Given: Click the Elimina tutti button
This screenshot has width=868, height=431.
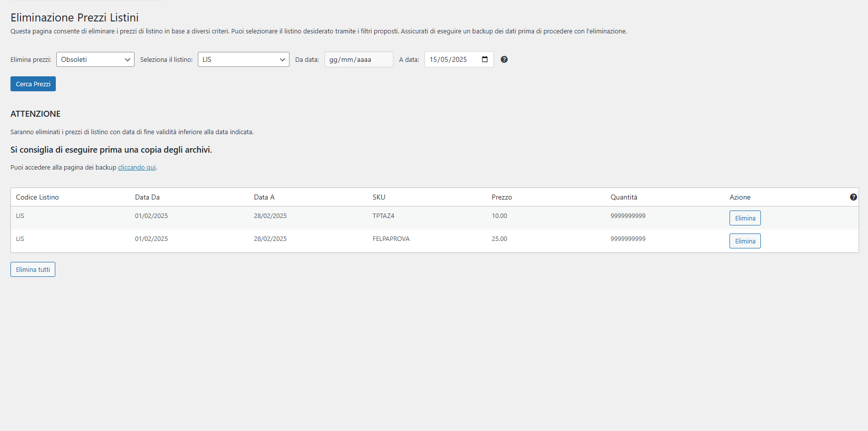Looking at the screenshot, I should pos(33,269).
